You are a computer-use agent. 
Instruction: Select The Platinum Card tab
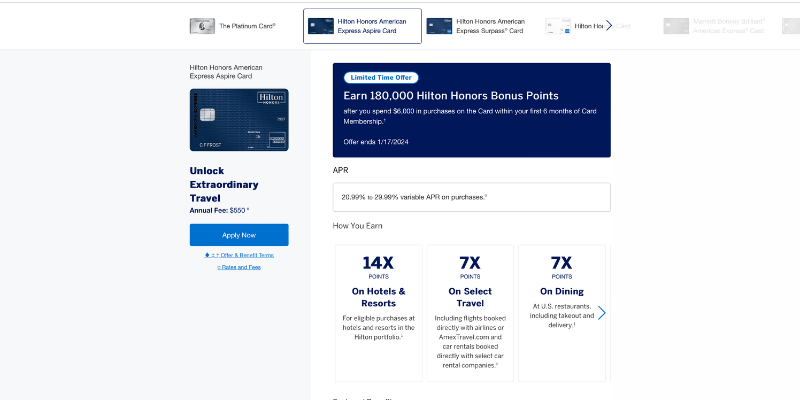pyautogui.click(x=247, y=26)
